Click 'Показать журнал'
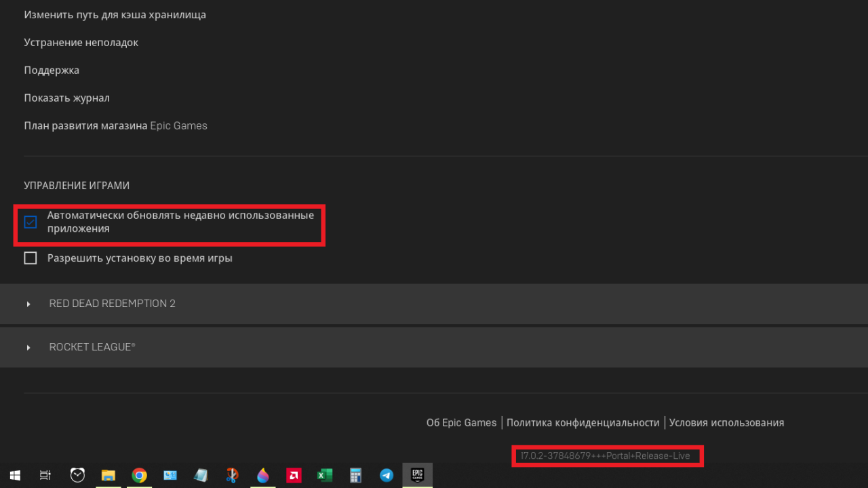The width and height of the screenshot is (868, 488). 67,98
